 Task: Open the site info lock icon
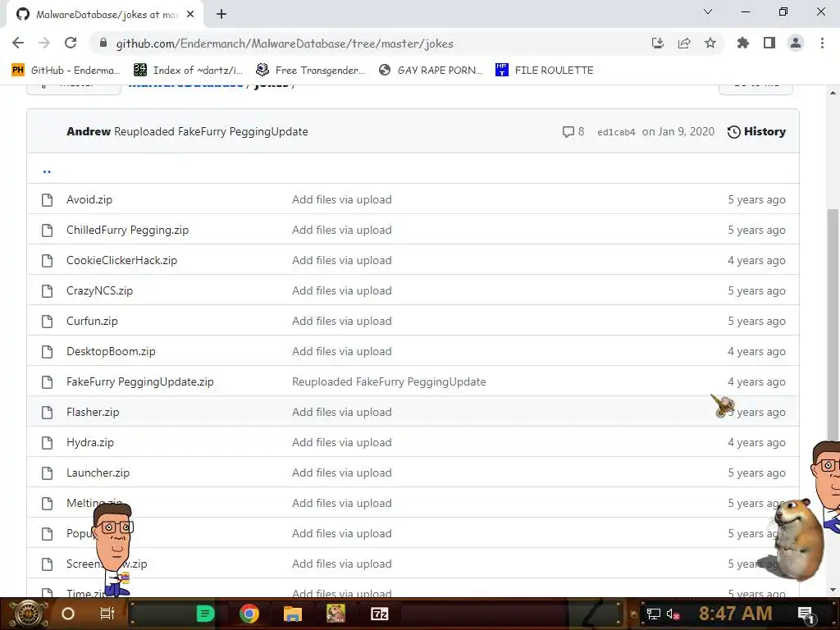[x=103, y=43]
